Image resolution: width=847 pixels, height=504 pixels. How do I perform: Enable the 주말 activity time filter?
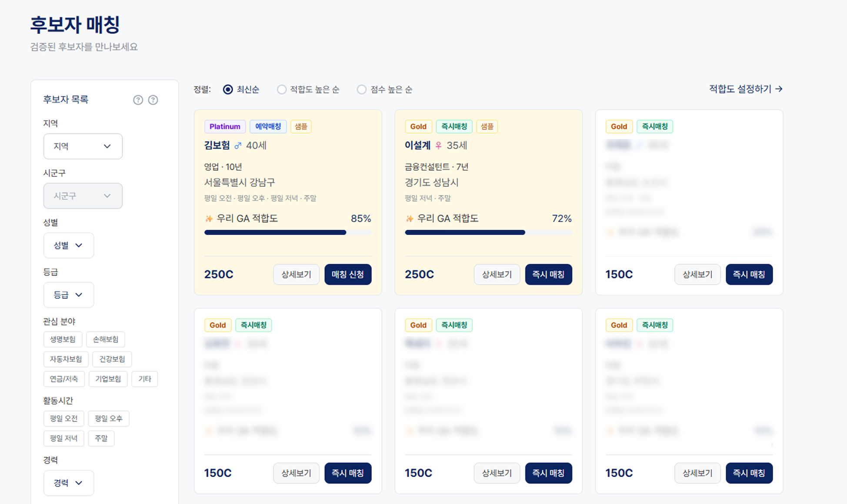101,438
